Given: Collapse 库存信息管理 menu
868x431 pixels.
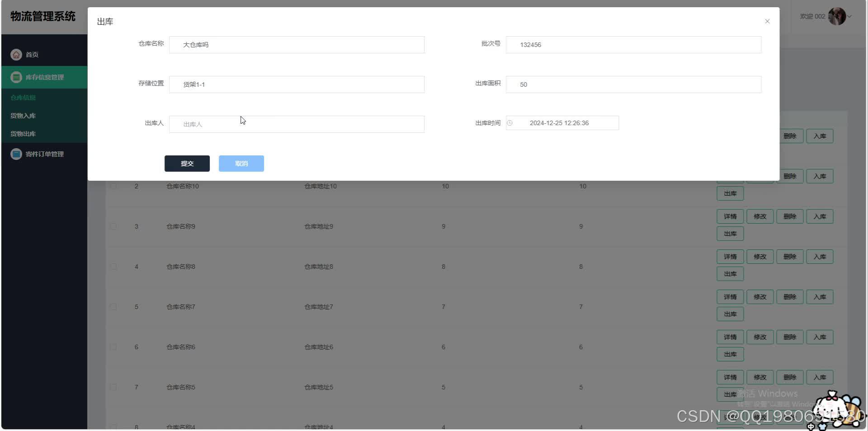Looking at the screenshot, I should pyautogui.click(x=44, y=77).
